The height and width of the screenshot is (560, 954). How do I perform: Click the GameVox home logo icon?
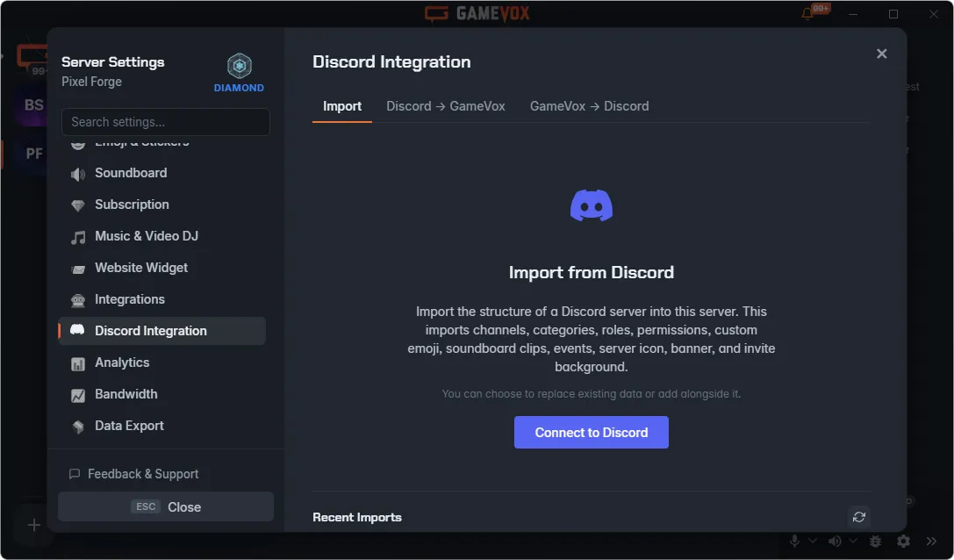[x=32, y=58]
